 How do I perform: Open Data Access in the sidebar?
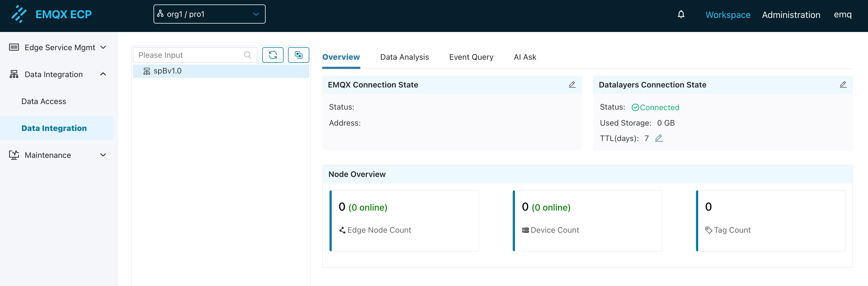44,101
